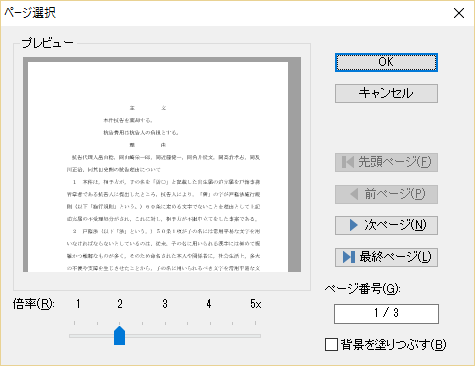Close the ページ選択 dialog

click(459, 13)
